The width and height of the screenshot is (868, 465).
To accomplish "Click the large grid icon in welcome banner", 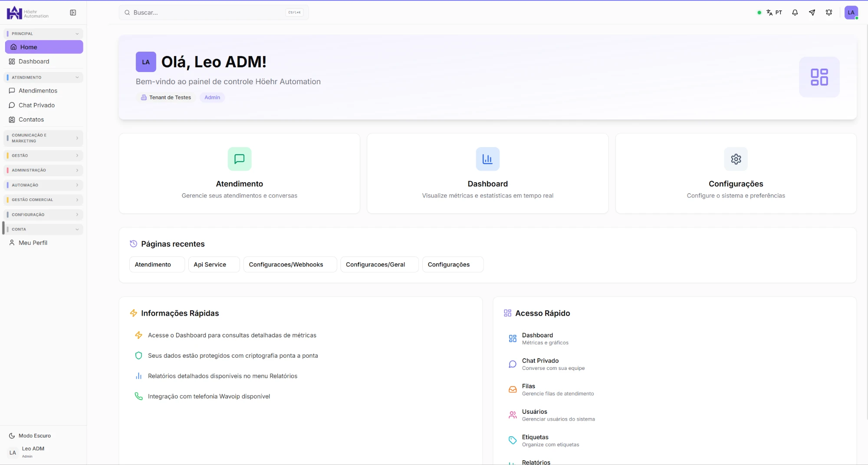I will pyautogui.click(x=819, y=77).
